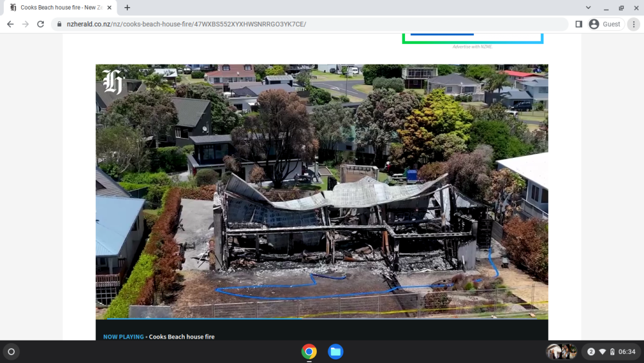644x363 pixels.
Task: Reload the NZ Herald page
Action: click(40, 25)
